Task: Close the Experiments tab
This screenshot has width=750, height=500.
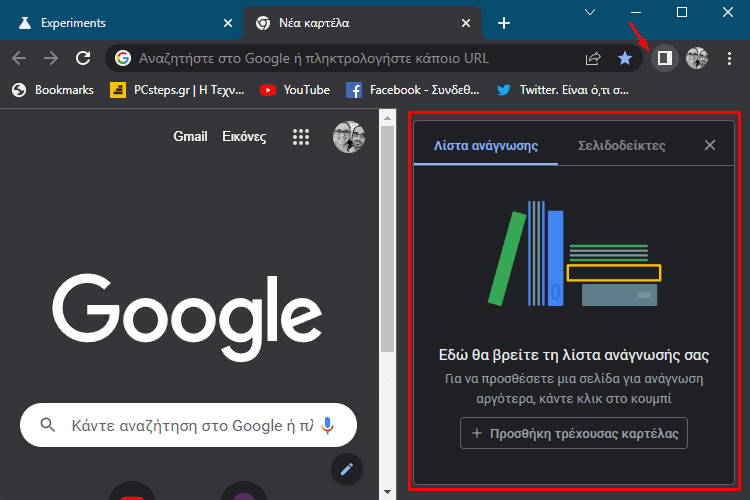Action: tap(228, 23)
